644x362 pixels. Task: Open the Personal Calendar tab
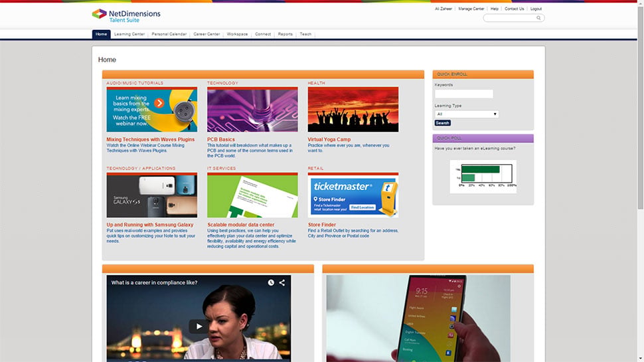169,34
